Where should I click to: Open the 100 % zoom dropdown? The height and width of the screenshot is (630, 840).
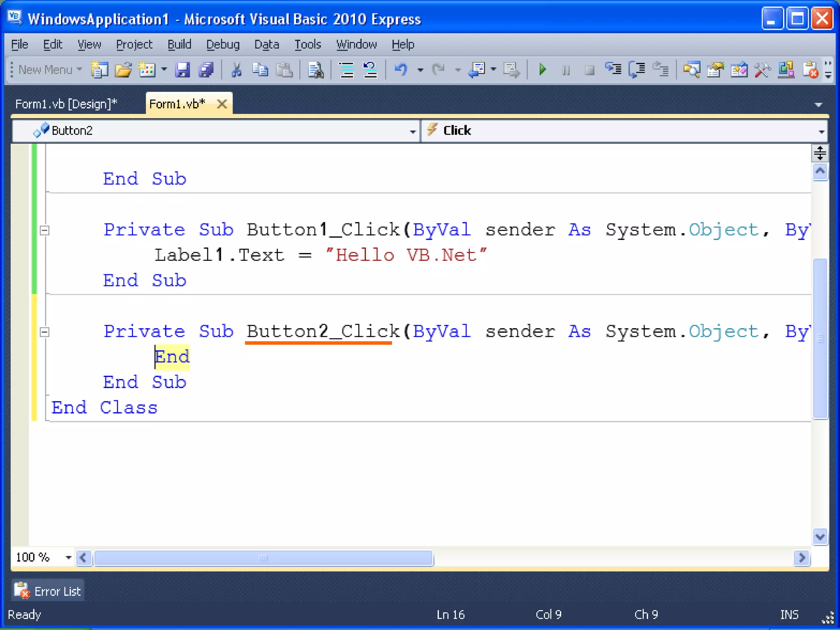[68, 557]
